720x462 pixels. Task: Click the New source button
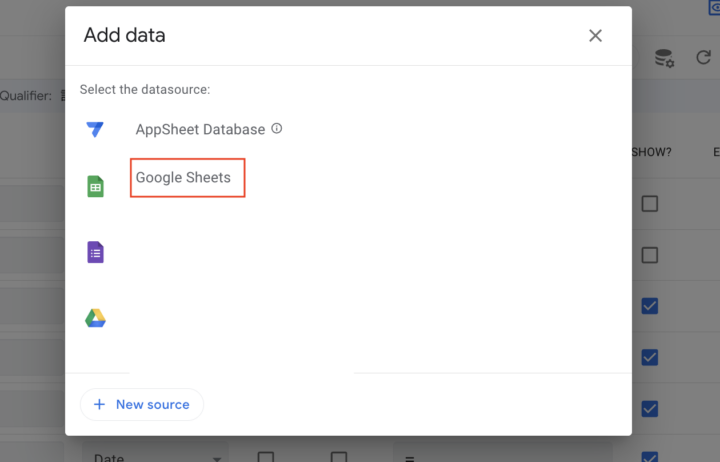pyautogui.click(x=141, y=404)
